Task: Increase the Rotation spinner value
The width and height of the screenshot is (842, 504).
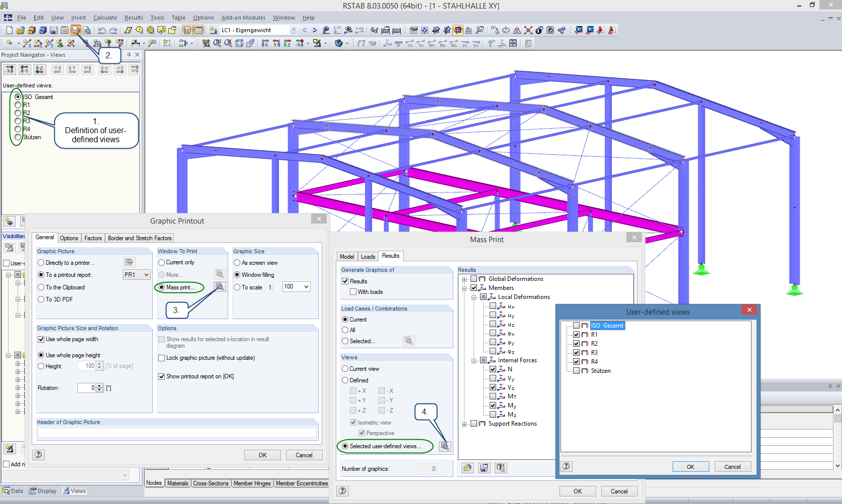Action: point(100,386)
